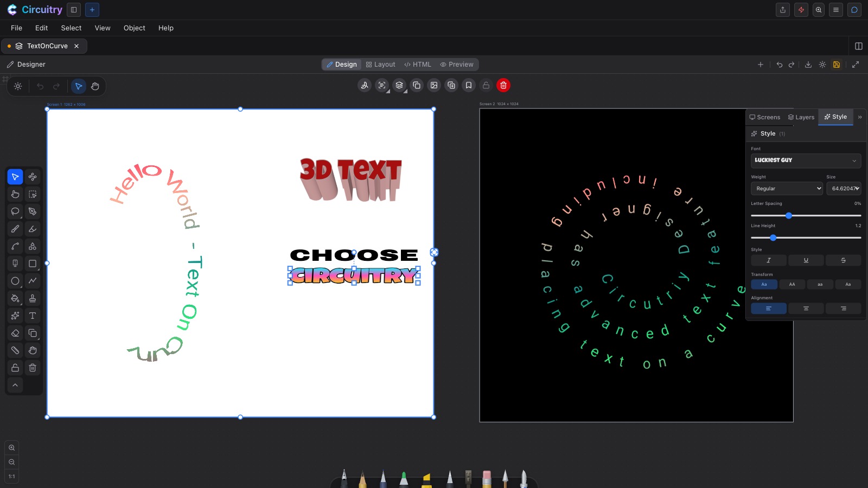Pick the Ruler measuring tool

[x=15, y=350]
